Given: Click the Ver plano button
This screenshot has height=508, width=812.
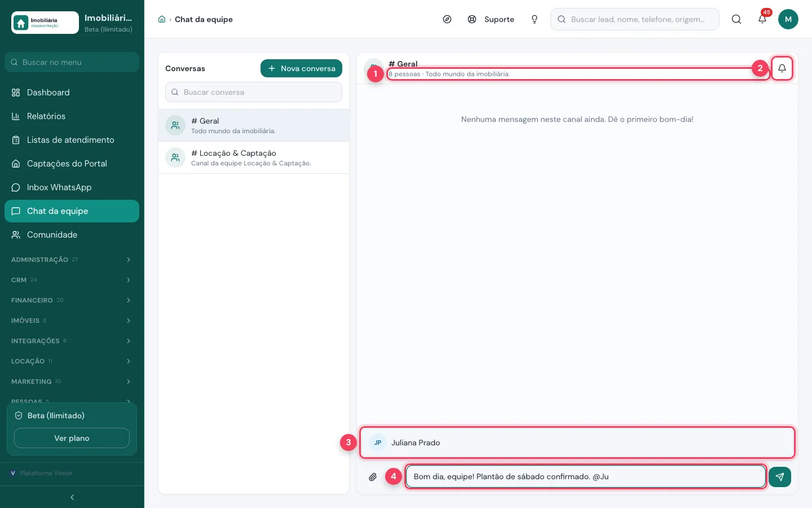Looking at the screenshot, I should (x=72, y=438).
